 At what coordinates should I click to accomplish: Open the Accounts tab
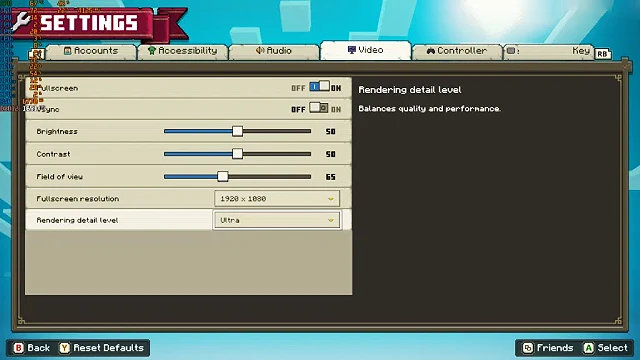point(91,51)
